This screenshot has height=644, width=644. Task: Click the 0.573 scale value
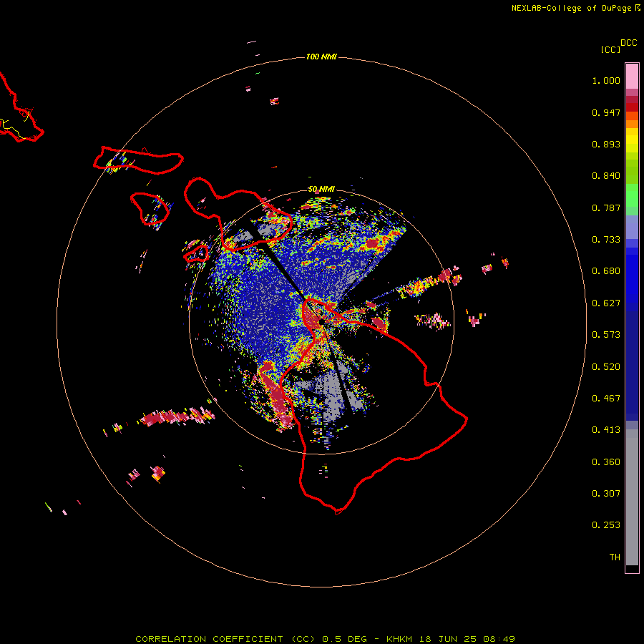(x=606, y=335)
